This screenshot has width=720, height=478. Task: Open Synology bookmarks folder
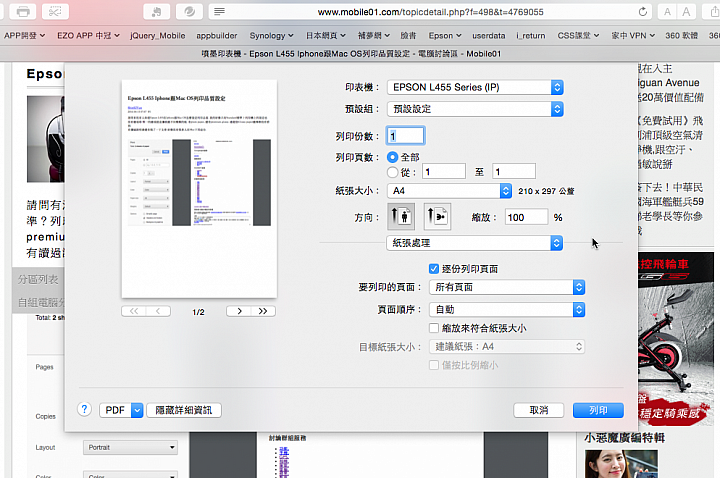pyautogui.click(x=271, y=35)
